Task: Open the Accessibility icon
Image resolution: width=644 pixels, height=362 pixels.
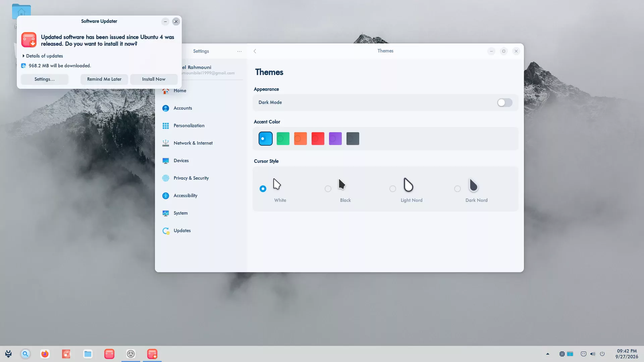Action: pos(166,196)
